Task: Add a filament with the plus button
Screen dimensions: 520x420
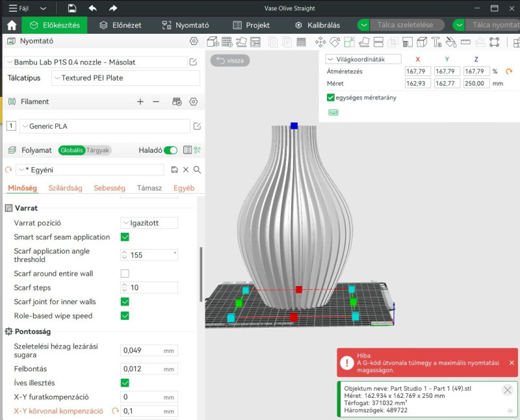Action: coord(140,101)
